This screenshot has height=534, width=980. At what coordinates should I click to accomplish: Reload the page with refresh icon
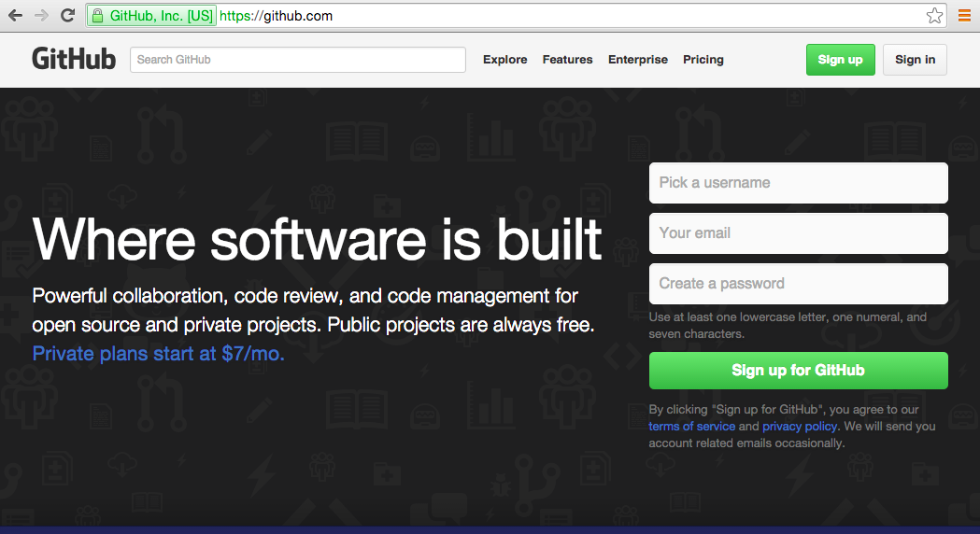pyautogui.click(x=67, y=16)
